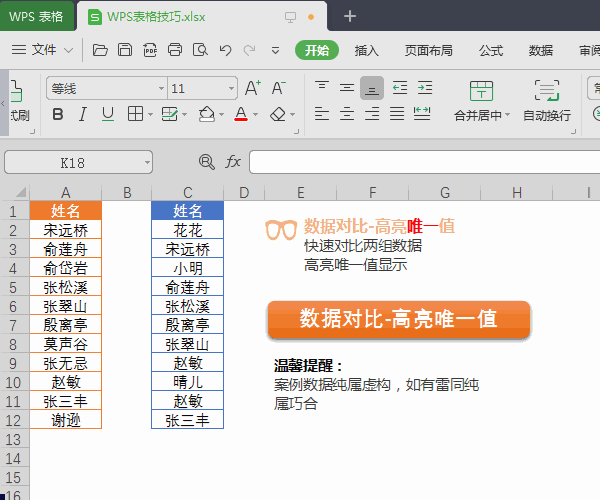Open 页面布局 ribbon tab
The width and height of the screenshot is (600, 500).
point(429,50)
